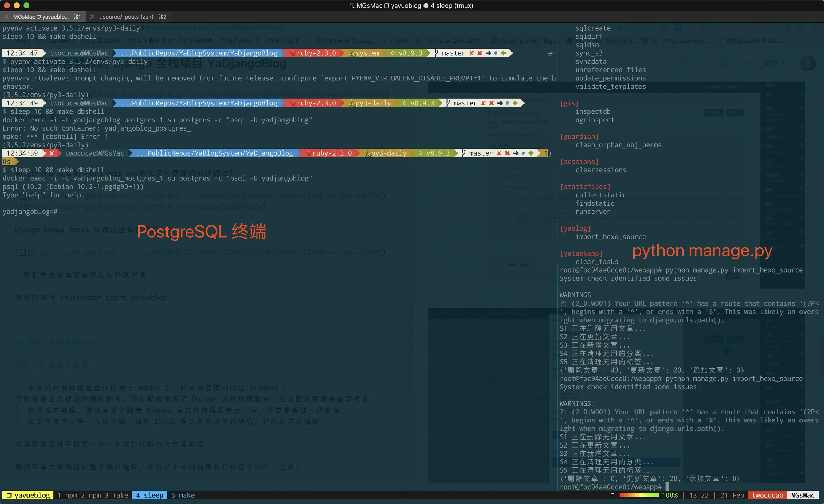Click the red failure X in 12:34:59 prompt
This screenshot has width=824, height=504.
pos(51,153)
